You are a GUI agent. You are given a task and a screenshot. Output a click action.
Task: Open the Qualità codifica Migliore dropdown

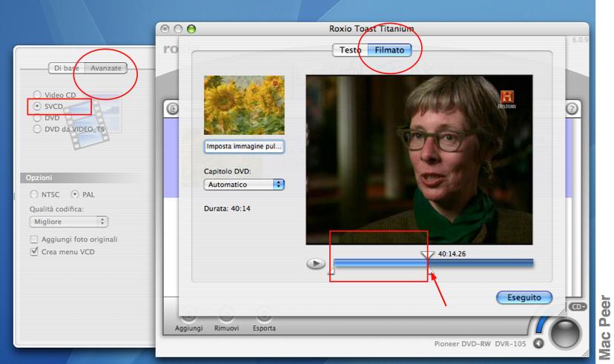(68, 222)
